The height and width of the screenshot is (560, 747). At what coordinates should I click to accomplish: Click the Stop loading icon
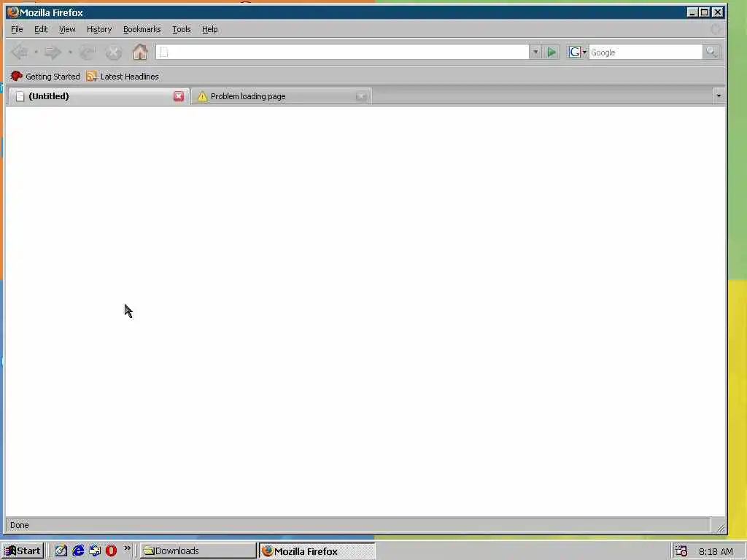click(113, 52)
